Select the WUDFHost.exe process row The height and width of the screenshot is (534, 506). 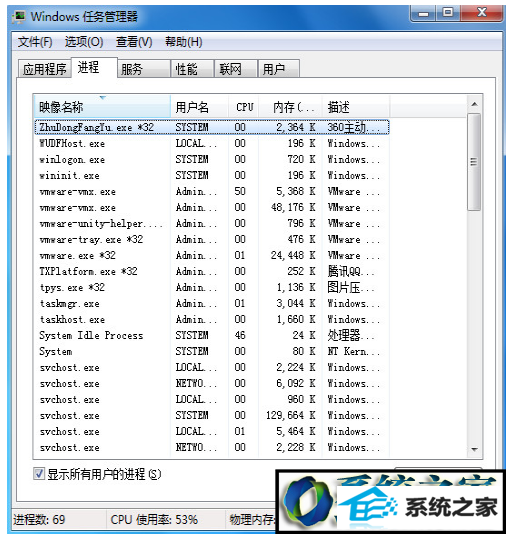coord(212,143)
